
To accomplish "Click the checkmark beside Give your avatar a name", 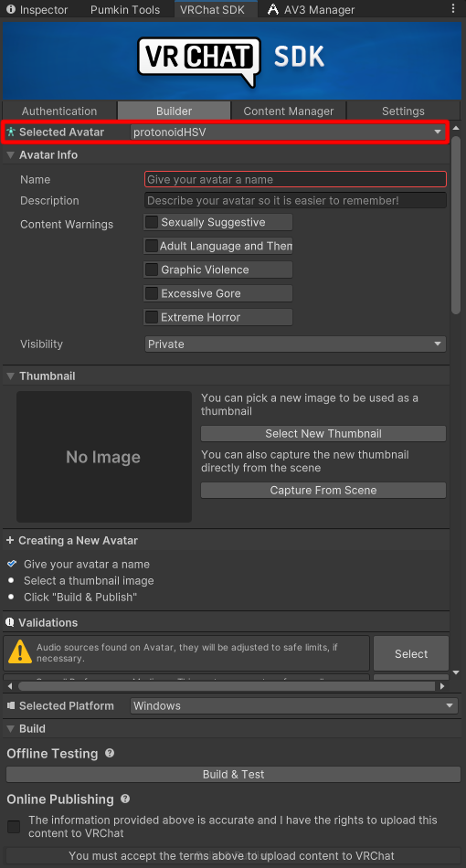I will click(x=12, y=564).
